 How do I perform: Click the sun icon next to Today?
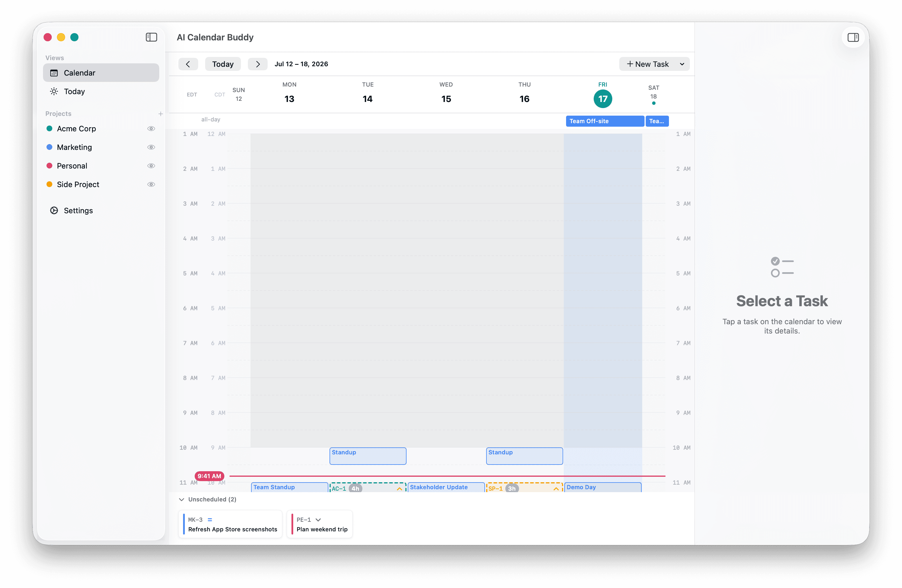click(x=54, y=91)
